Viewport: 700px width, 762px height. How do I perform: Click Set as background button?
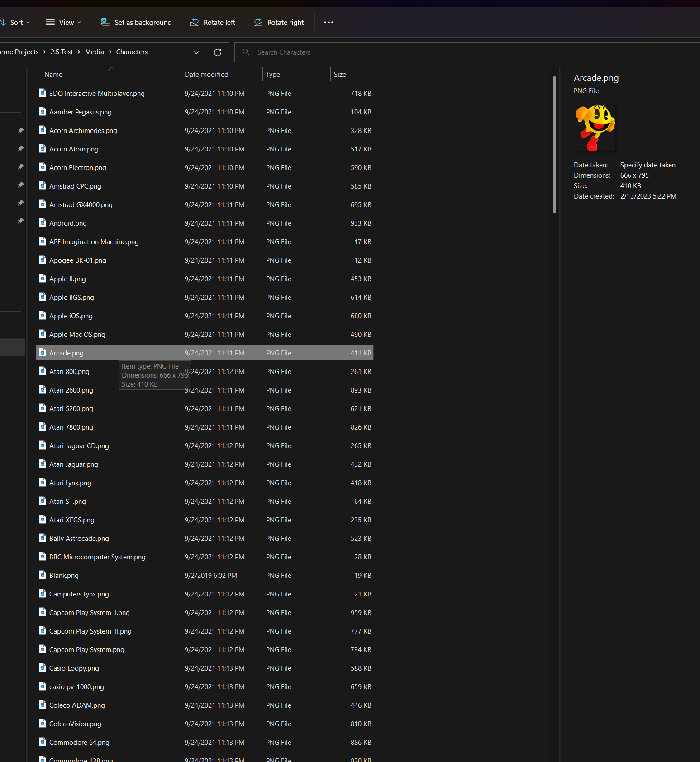pos(137,22)
